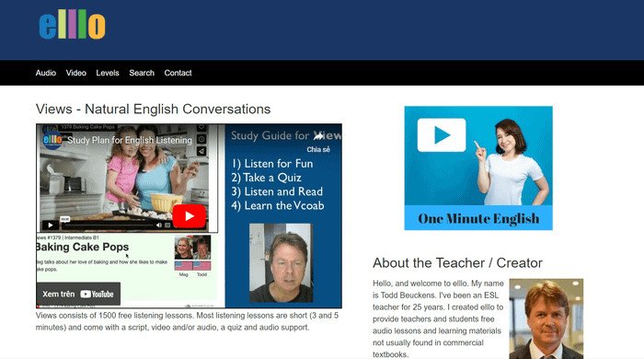Open the Search menu item

(x=142, y=73)
